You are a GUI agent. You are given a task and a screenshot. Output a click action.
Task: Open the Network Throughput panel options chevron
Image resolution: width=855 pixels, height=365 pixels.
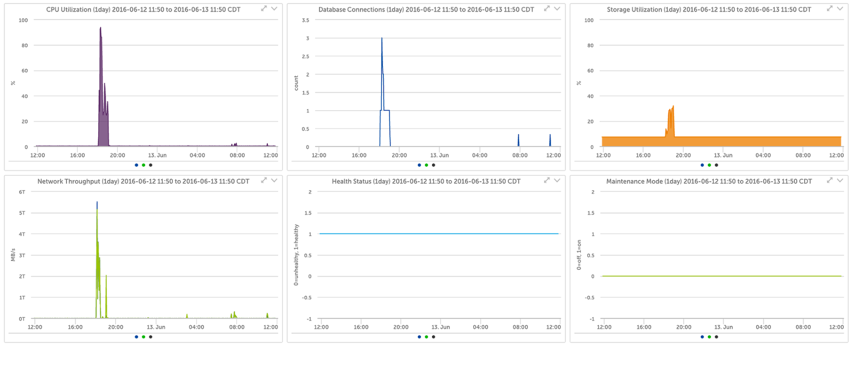[x=274, y=181]
